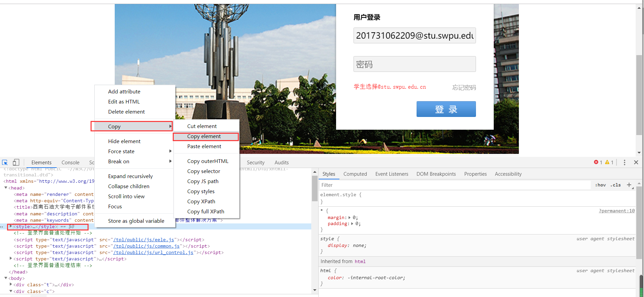644x297 pixels.
Task: Collapse the body element node
Action: (6, 278)
